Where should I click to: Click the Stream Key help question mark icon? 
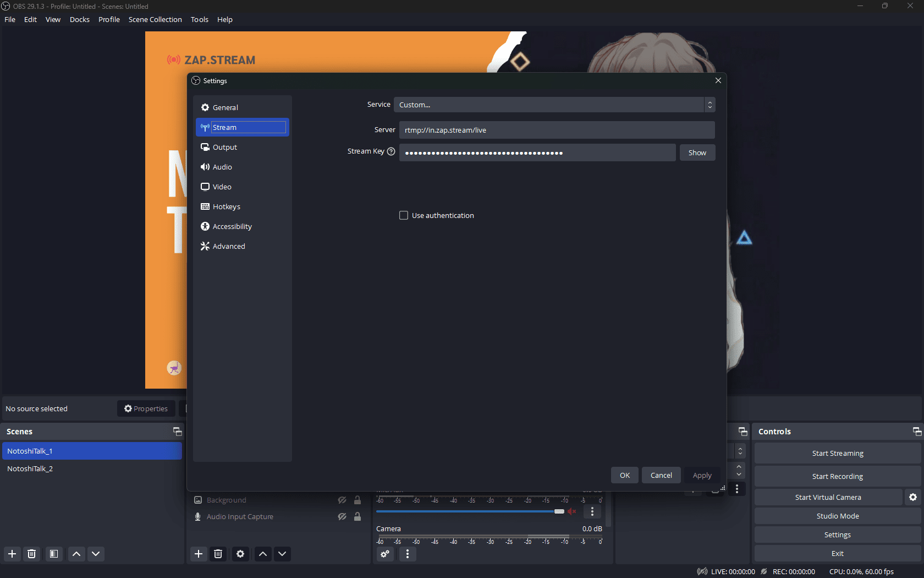391,151
